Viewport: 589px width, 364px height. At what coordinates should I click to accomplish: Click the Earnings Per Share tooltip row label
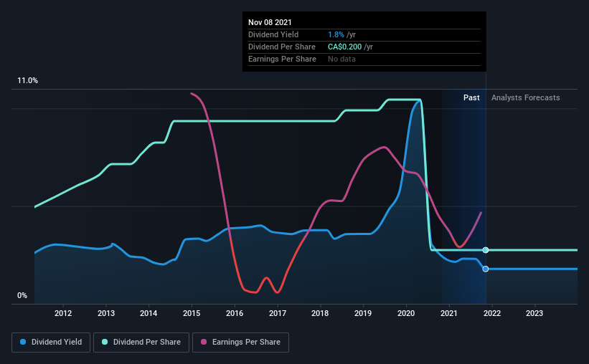[282, 59]
